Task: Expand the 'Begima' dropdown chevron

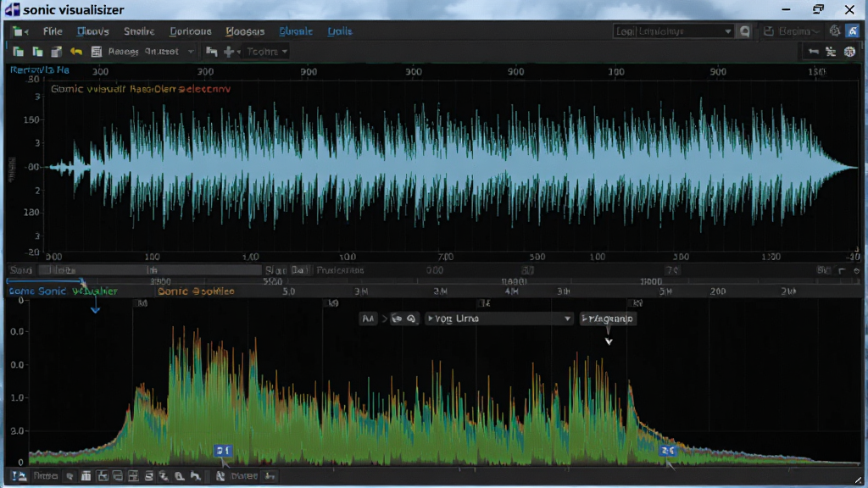Action: (815, 31)
